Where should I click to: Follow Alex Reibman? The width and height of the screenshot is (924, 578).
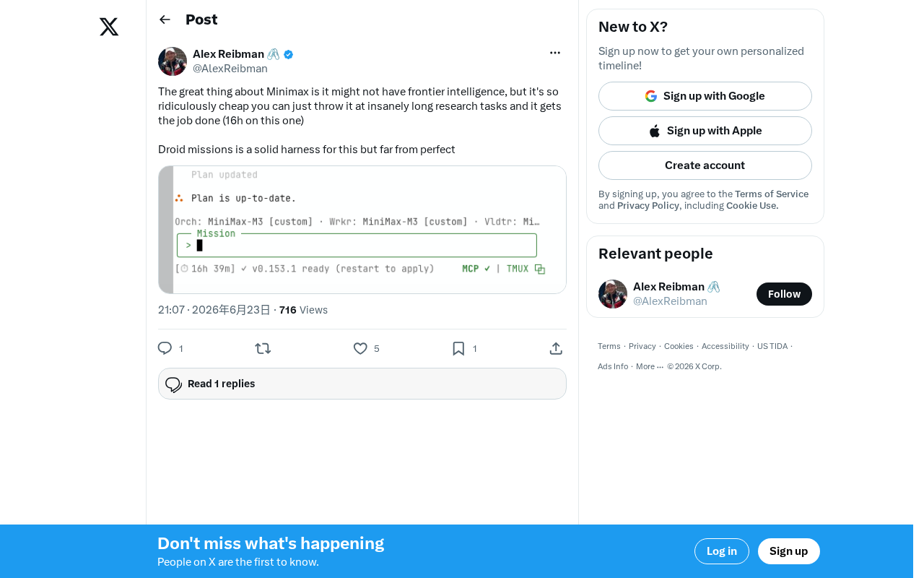pos(784,294)
